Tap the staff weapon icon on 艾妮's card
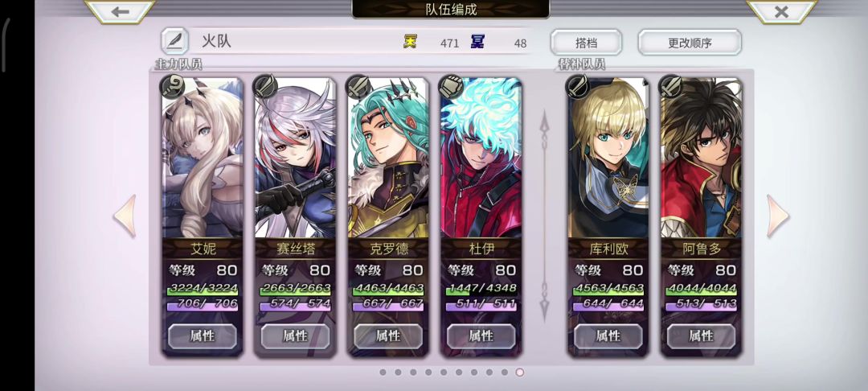This screenshot has height=391, width=868. [x=172, y=86]
